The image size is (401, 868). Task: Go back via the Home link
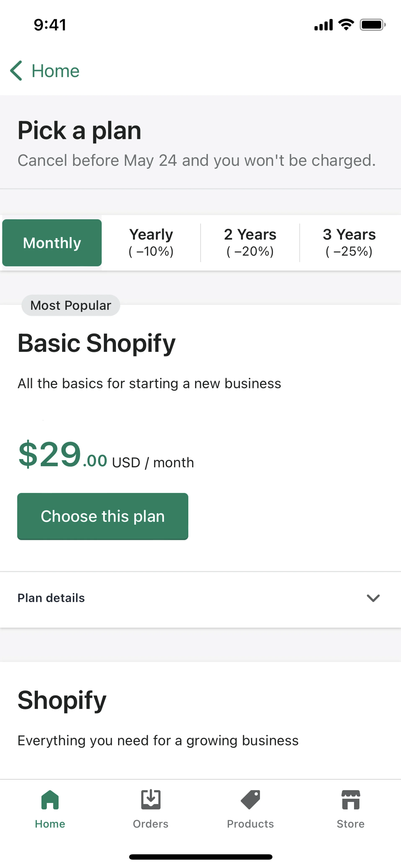point(56,71)
